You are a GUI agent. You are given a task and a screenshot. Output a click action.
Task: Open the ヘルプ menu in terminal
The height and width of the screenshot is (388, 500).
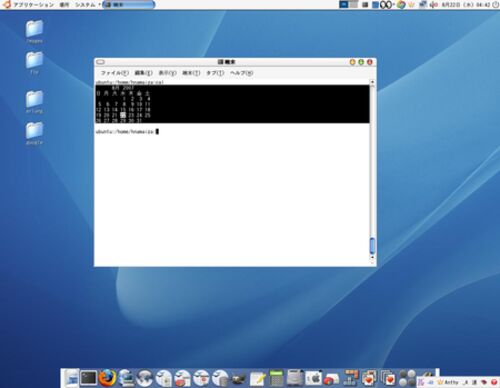(241, 73)
